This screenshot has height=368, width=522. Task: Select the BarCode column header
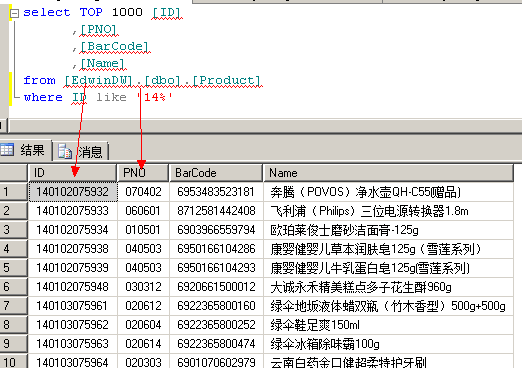[216, 173]
